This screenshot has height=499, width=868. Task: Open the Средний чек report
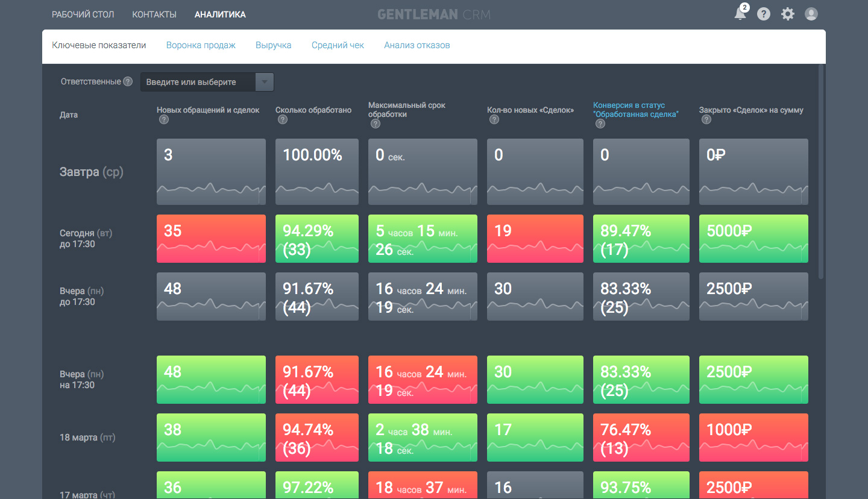pos(338,45)
